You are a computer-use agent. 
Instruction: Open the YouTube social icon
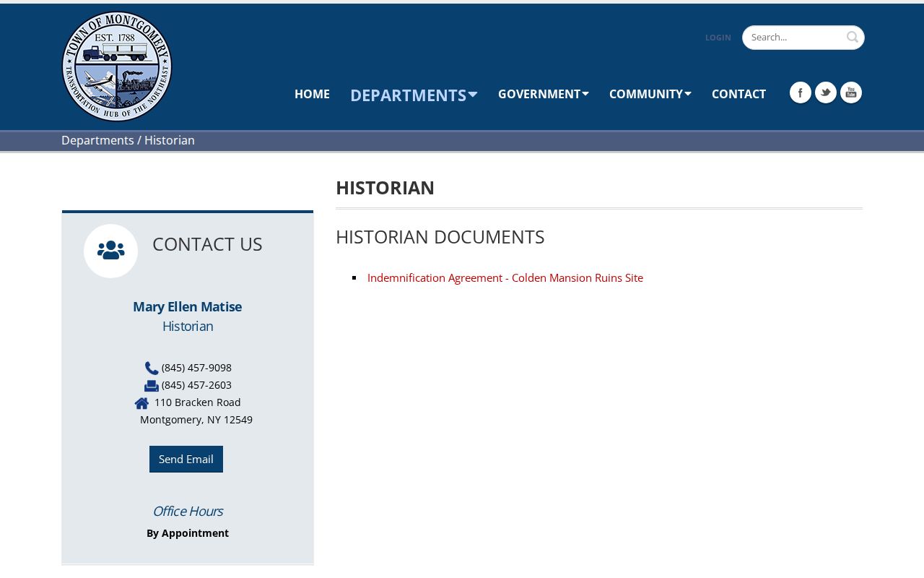850,92
